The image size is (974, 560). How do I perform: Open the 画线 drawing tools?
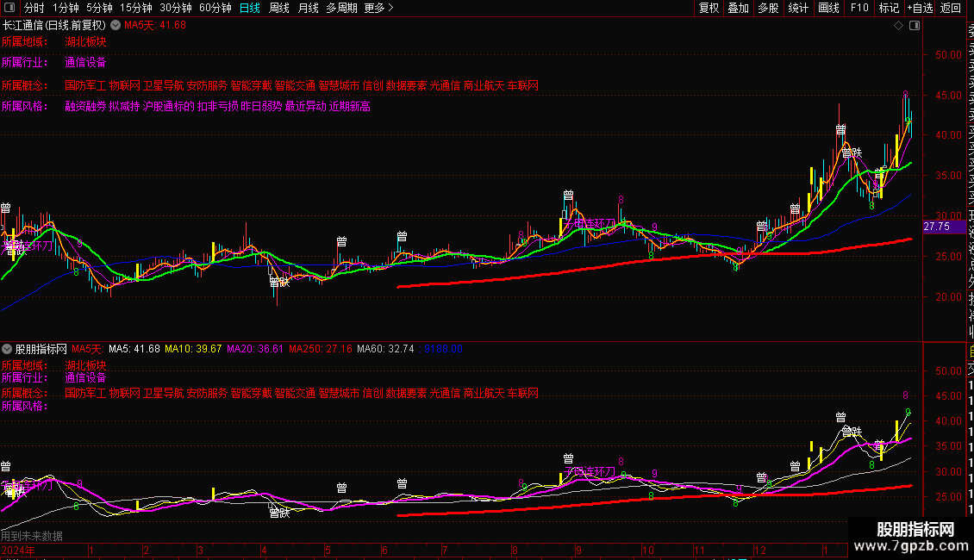(828, 8)
